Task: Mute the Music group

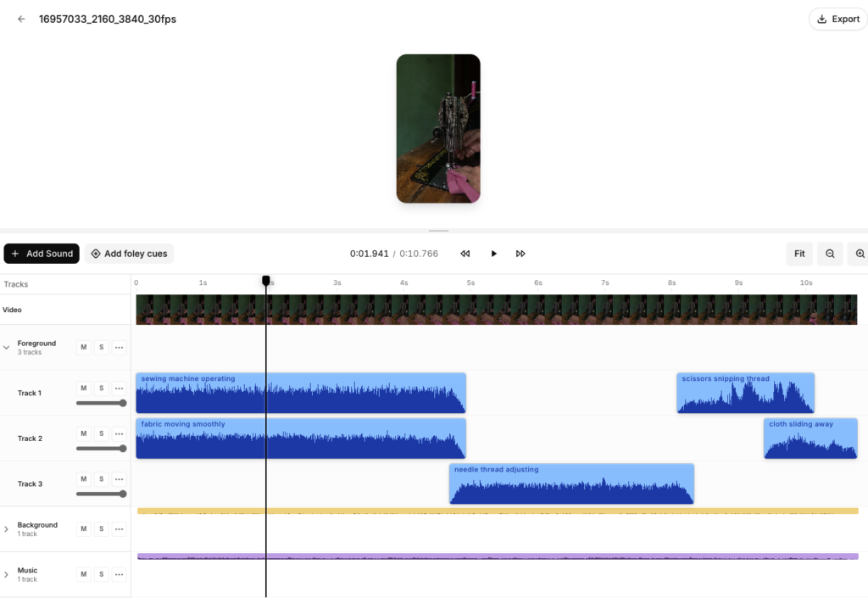Action: point(84,574)
